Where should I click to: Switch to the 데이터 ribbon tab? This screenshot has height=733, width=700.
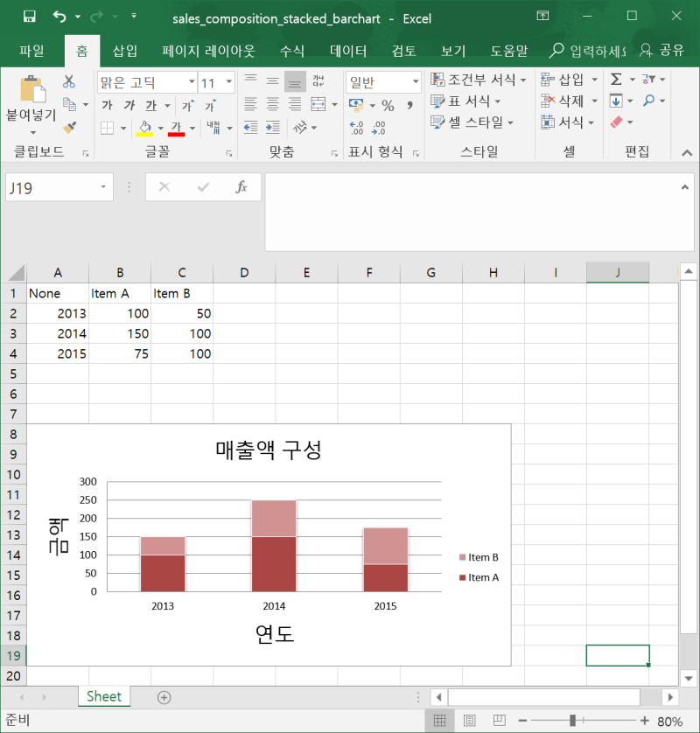pos(348,51)
